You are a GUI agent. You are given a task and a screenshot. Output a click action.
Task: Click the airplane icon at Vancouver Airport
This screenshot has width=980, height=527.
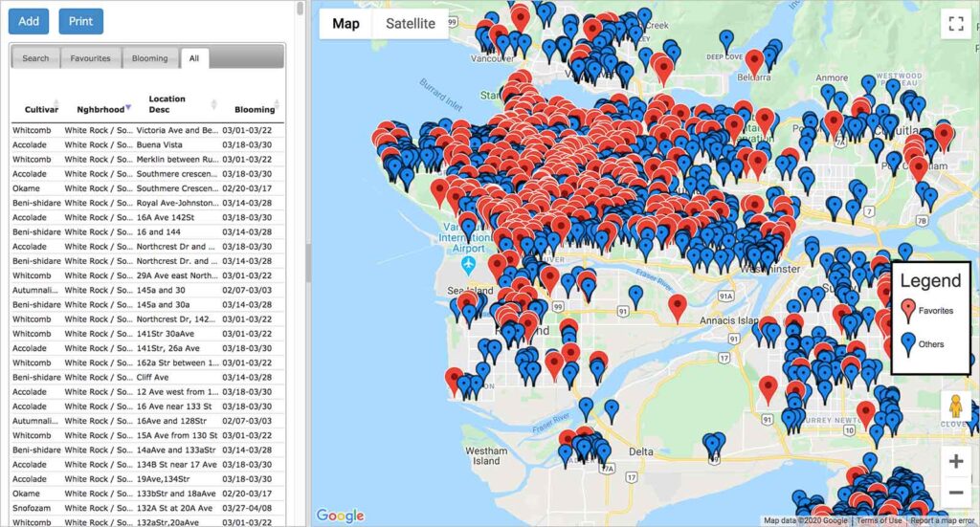(469, 263)
